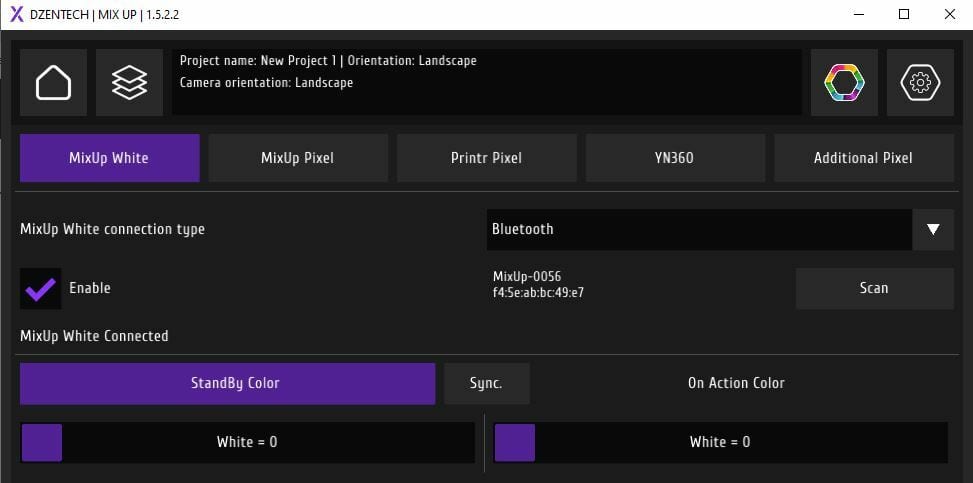Click the Sync. button

(x=486, y=384)
